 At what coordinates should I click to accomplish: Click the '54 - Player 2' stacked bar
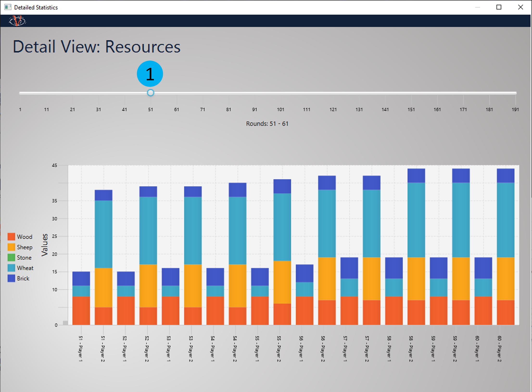(x=238, y=254)
